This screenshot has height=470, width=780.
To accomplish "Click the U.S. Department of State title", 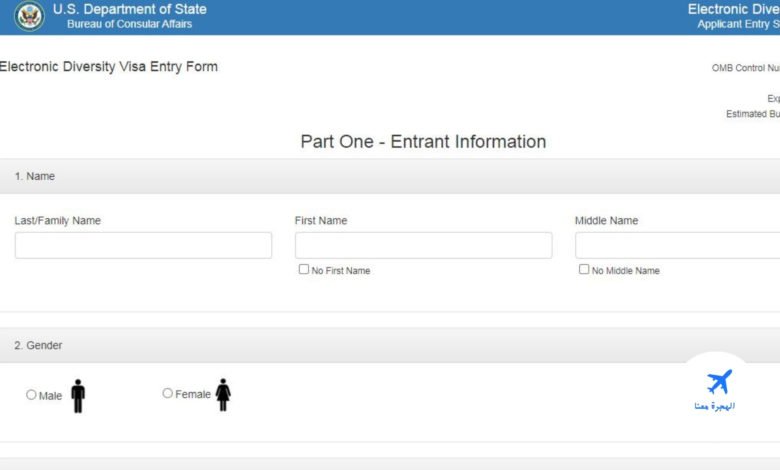I will pos(129,9).
